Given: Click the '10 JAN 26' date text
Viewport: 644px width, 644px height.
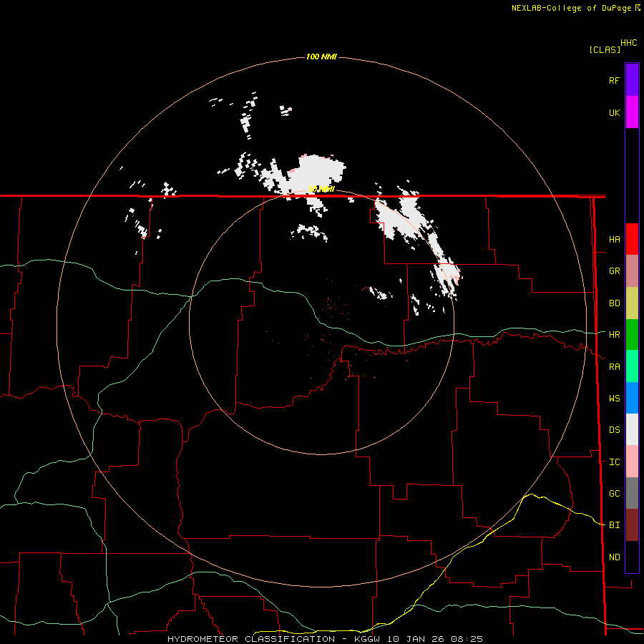Looking at the screenshot, I should [x=416, y=639].
